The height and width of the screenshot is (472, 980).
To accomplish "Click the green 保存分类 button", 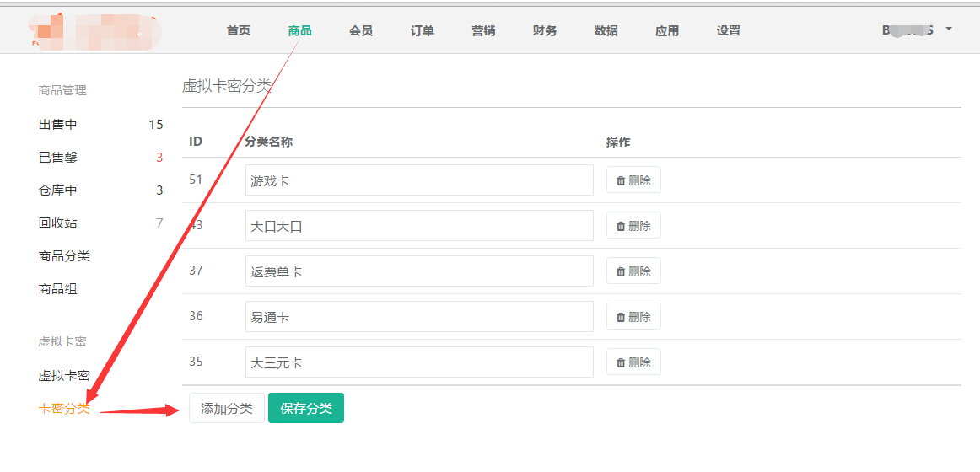I will point(306,409).
